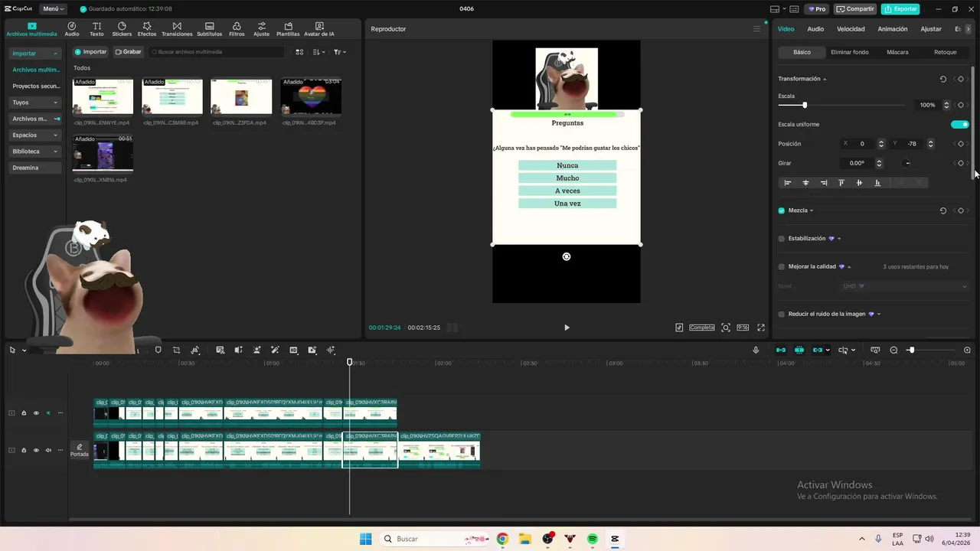
Task: Expand the Biblioteca sidebar section
Action: [35, 152]
